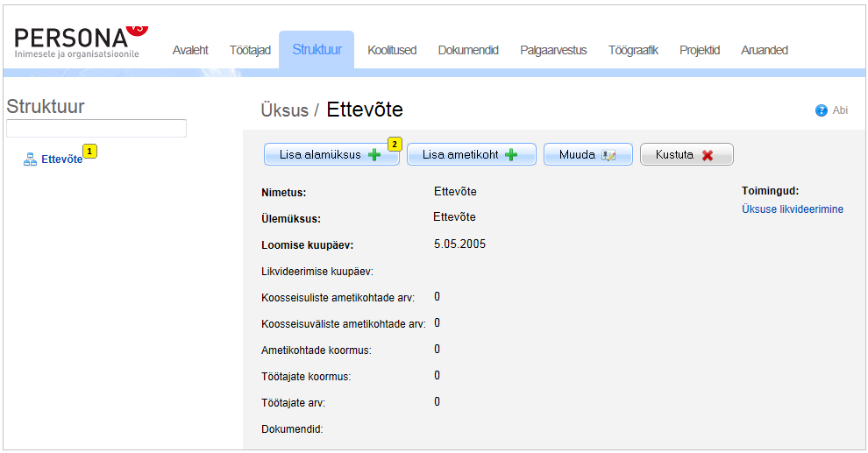Go to the Koolitused tab
The height and width of the screenshot is (453, 868).
pyautogui.click(x=392, y=50)
